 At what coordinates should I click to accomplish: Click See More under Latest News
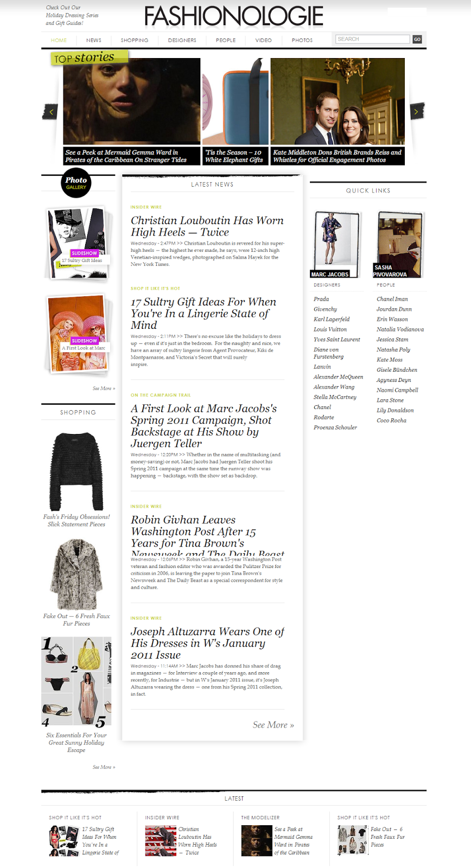(273, 725)
